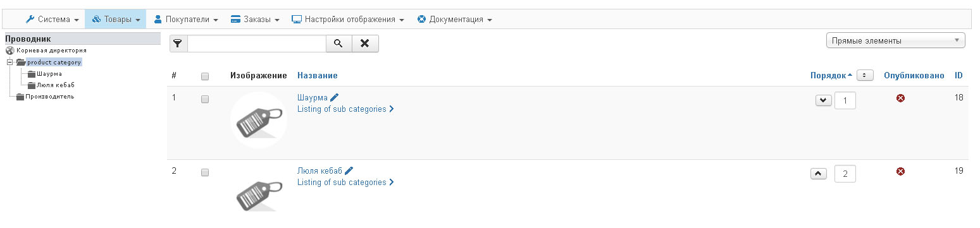Image resolution: width=980 pixels, height=228 pixels.
Task: Click the filter funnel icon
Action: (x=178, y=44)
